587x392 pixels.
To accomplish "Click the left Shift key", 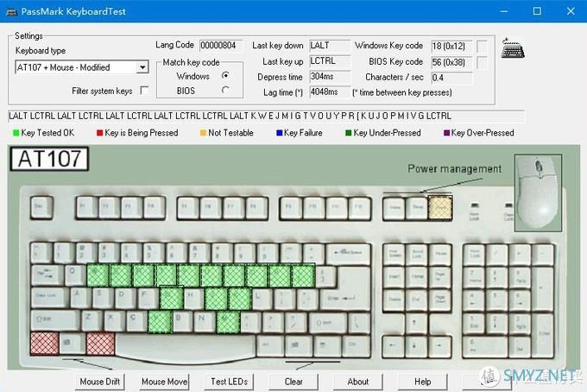I will click(54, 321).
